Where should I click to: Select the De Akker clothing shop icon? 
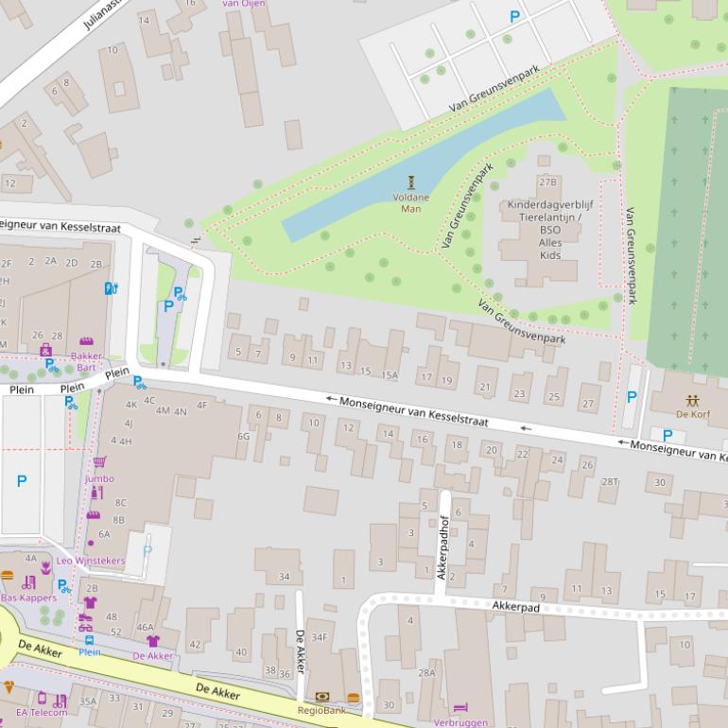152,641
